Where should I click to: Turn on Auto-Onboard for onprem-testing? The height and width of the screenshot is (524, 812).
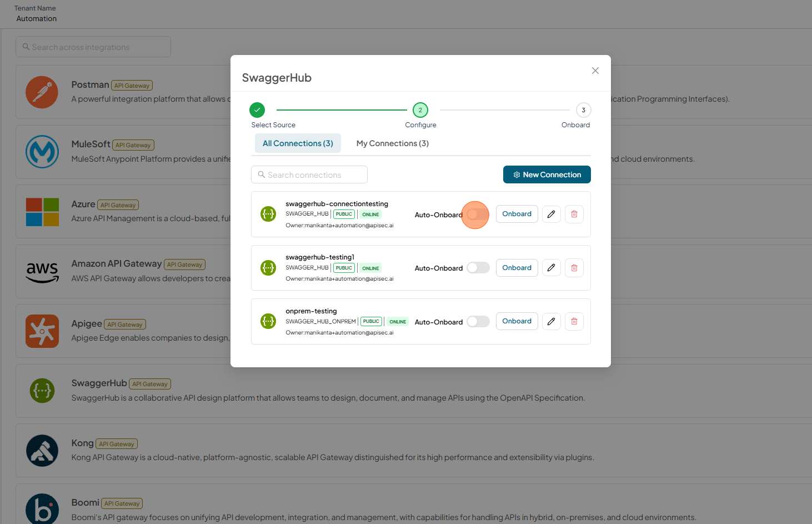[478, 322]
